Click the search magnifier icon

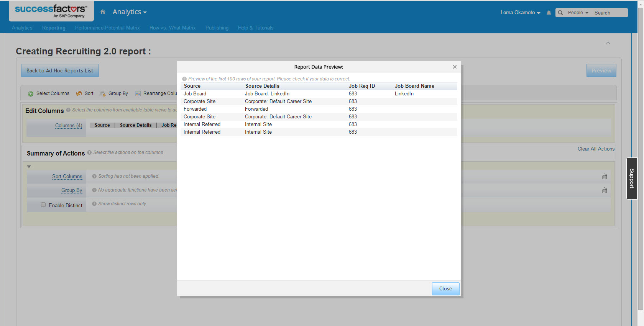pos(560,13)
